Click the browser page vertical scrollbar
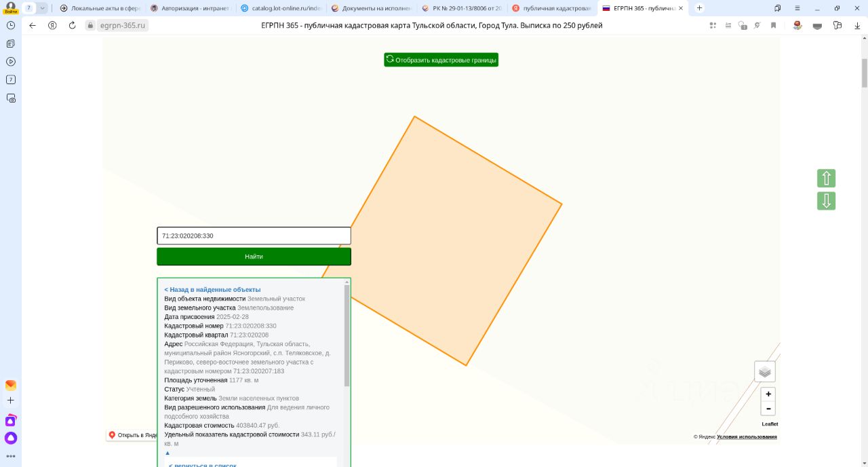 864,73
